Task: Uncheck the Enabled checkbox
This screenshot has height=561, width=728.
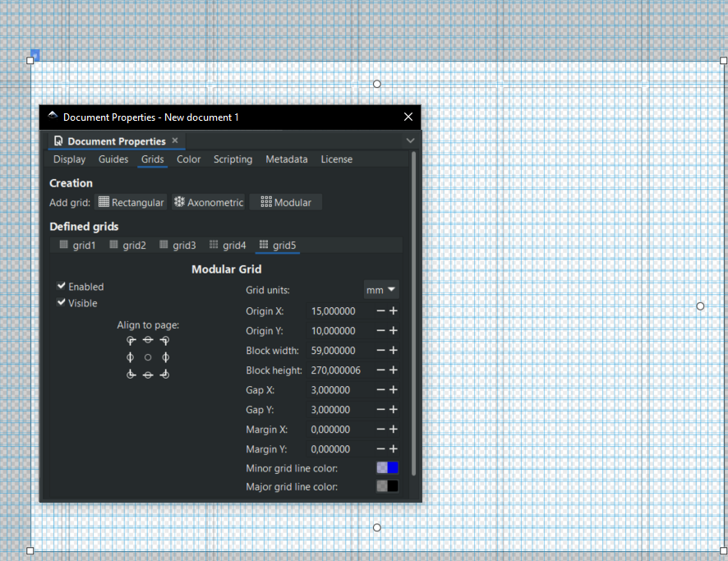Action: 62,286
